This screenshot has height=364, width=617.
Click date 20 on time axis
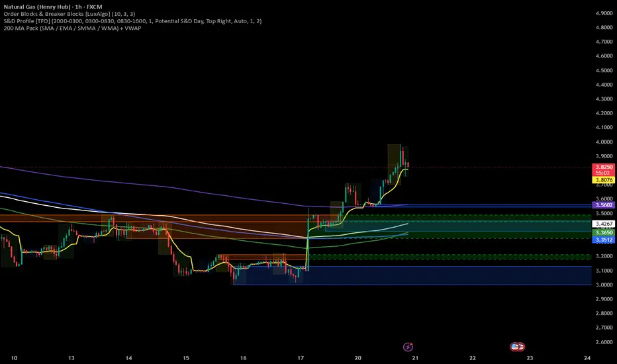point(357,357)
